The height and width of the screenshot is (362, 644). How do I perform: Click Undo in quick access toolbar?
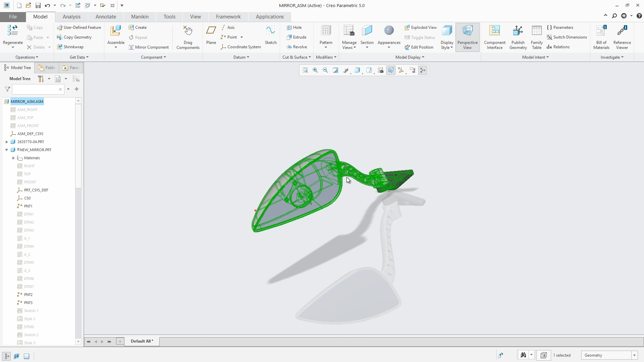(47, 5)
